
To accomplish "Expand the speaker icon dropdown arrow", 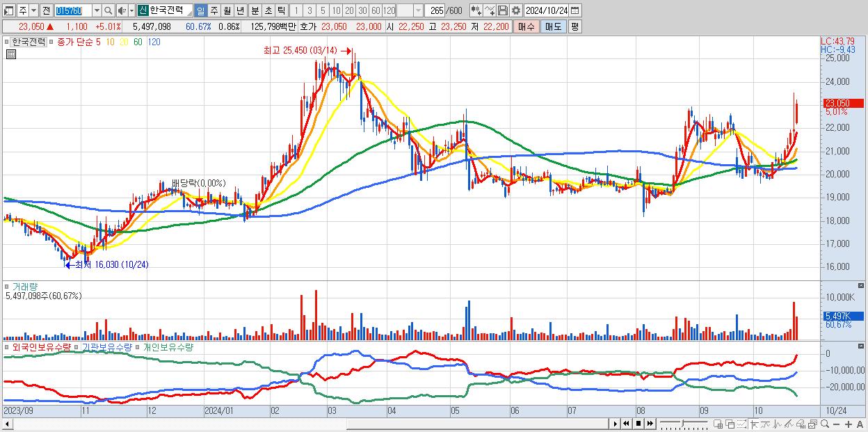I will (131, 10).
